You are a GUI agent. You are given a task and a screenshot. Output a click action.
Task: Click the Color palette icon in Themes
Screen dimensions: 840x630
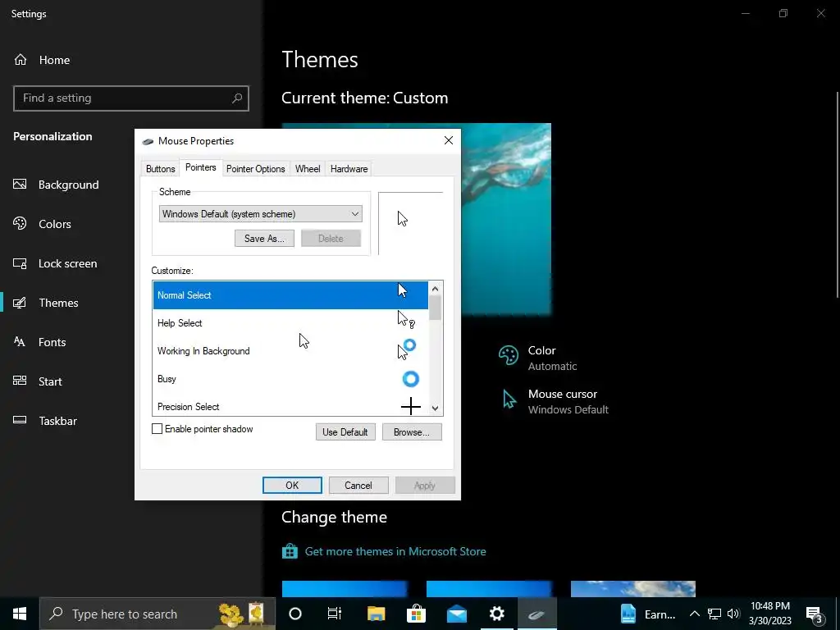[x=509, y=355]
